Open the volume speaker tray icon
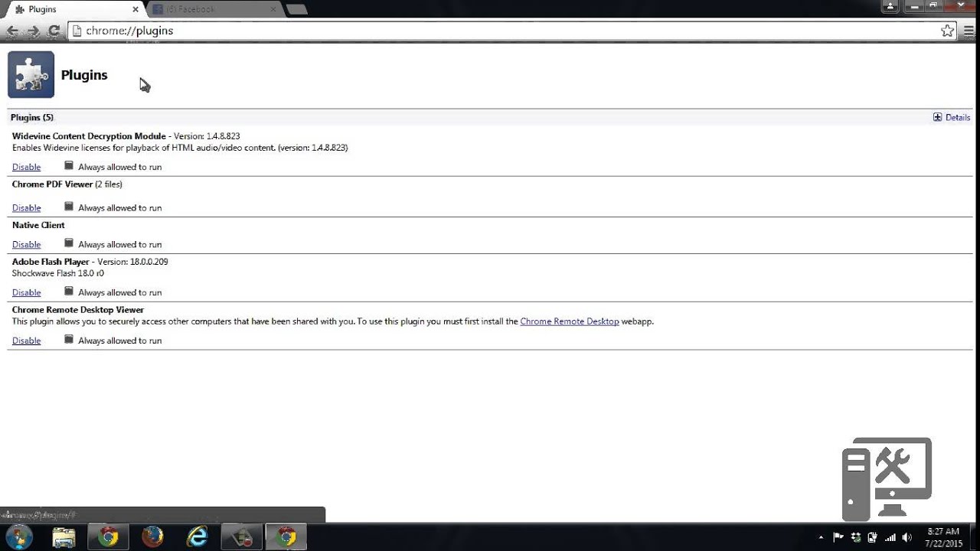980x551 pixels. (x=907, y=537)
